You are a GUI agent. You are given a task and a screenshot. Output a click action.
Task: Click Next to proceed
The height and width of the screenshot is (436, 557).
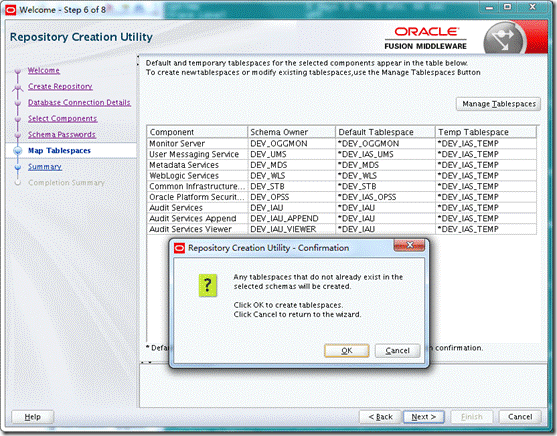[424, 417]
